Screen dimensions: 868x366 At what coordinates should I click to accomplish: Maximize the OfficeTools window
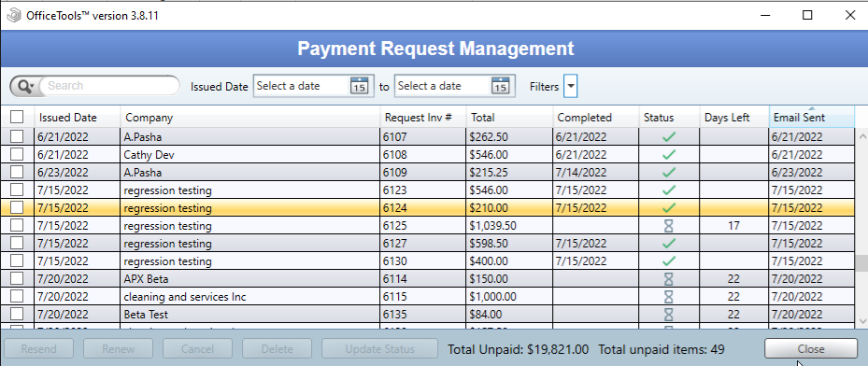click(807, 16)
